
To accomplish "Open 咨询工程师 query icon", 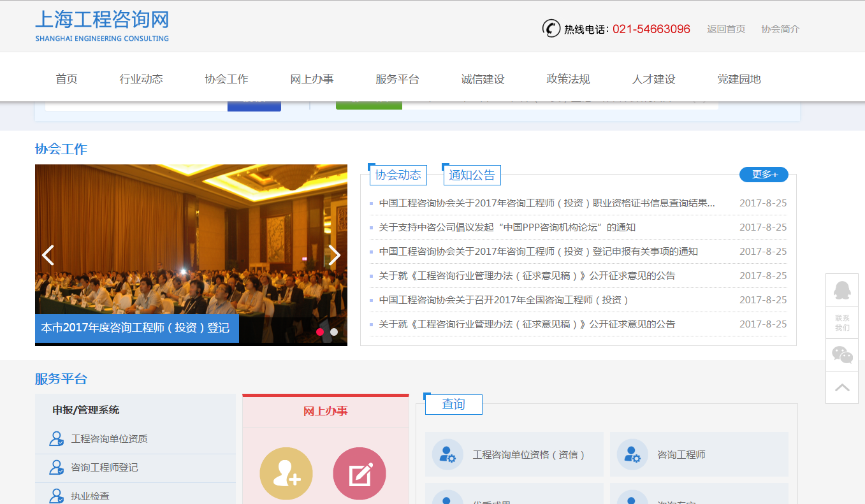I will pos(632,454).
